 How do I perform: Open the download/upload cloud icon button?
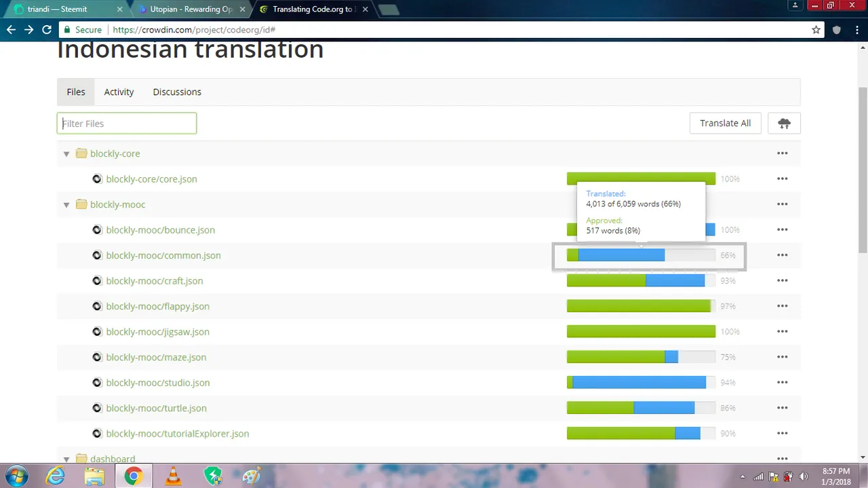[784, 123]
